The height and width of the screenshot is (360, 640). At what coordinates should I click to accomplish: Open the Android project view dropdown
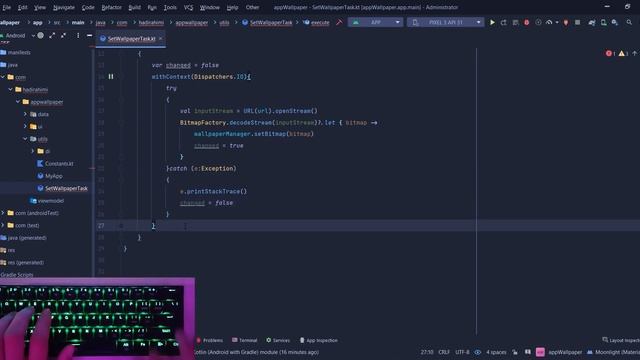click(17, 36)
